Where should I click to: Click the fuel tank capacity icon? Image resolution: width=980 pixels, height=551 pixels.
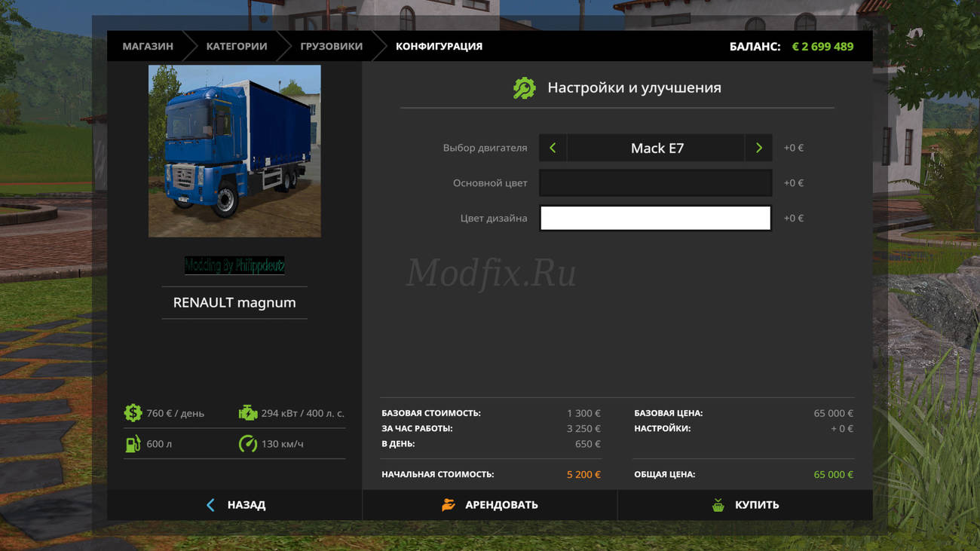(133, 444)
